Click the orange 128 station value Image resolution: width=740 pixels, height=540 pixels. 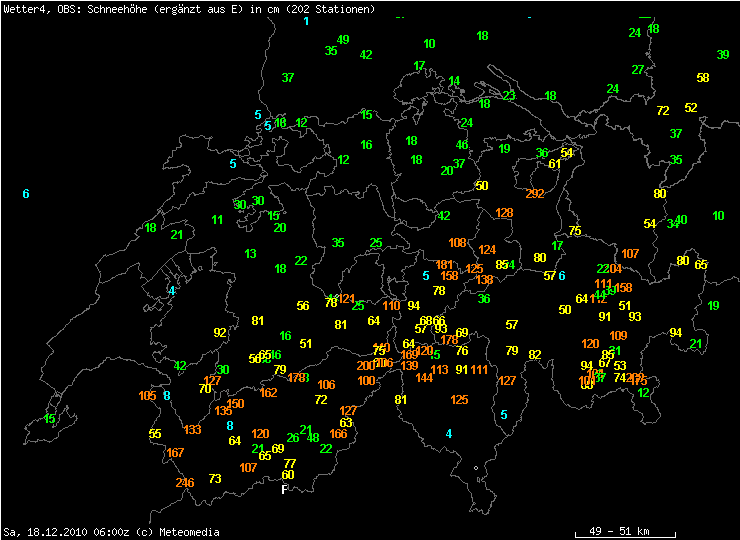tap(504, 213)
